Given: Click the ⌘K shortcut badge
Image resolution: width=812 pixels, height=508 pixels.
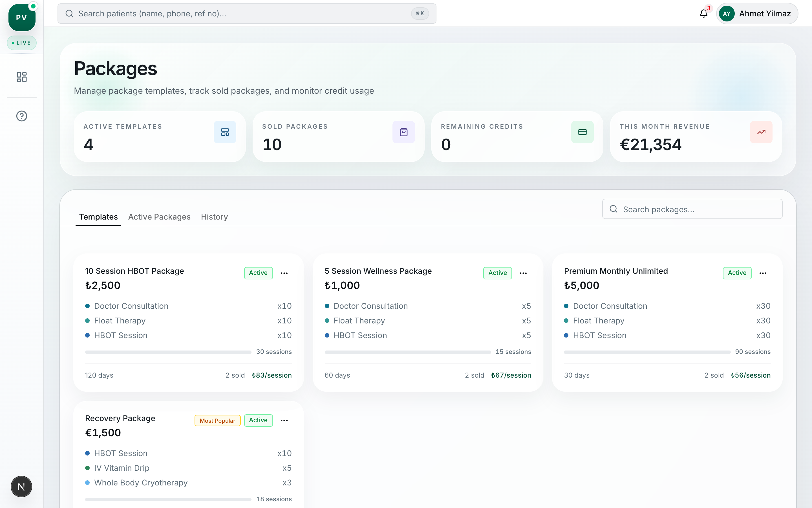Looking at the screenshot, I should click(420, 14).
